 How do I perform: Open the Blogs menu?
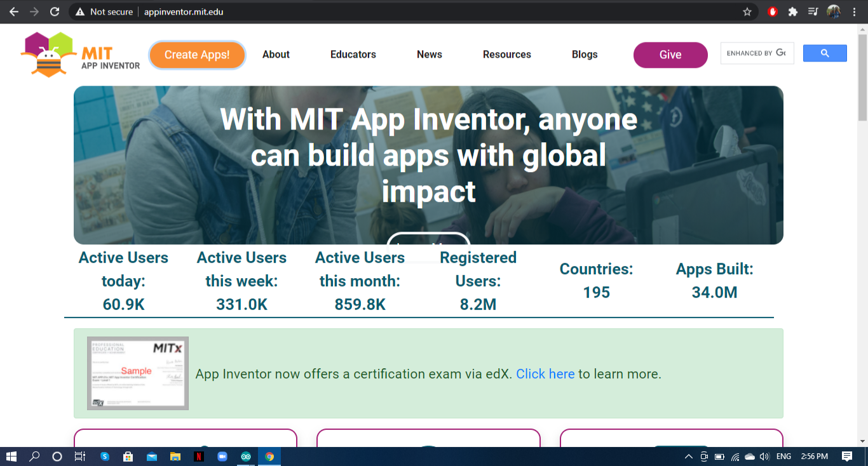pyautogui.click(x=585, y=55)
